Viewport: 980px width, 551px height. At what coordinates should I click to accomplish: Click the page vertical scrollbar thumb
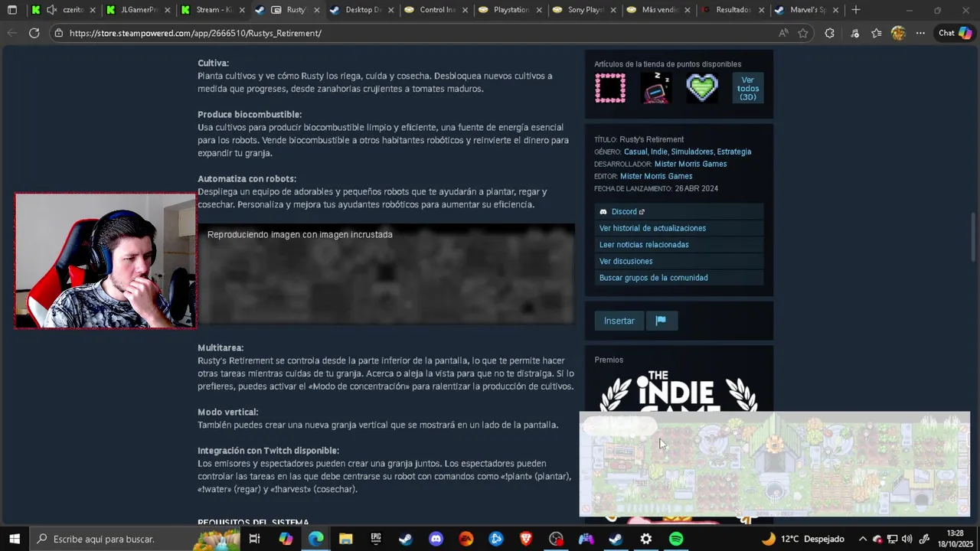pyautogui.click(x=973, y=237)
